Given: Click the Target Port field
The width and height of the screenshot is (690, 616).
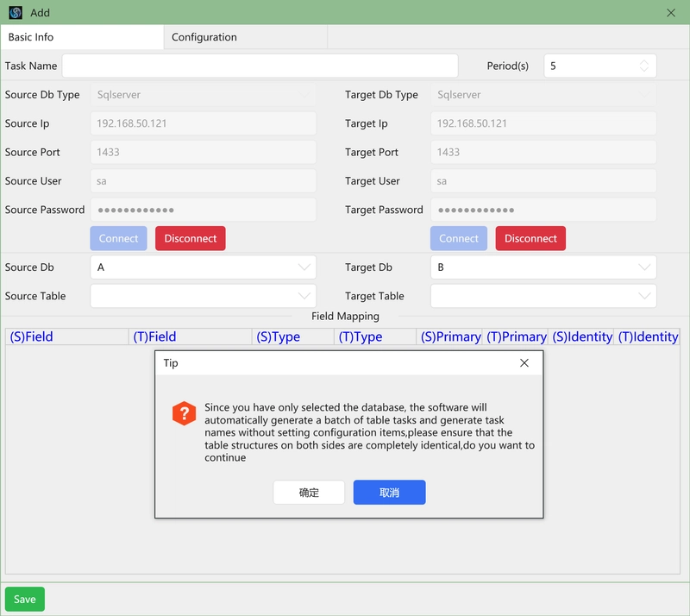Looking at the screenshot, I should coord(543,153).
